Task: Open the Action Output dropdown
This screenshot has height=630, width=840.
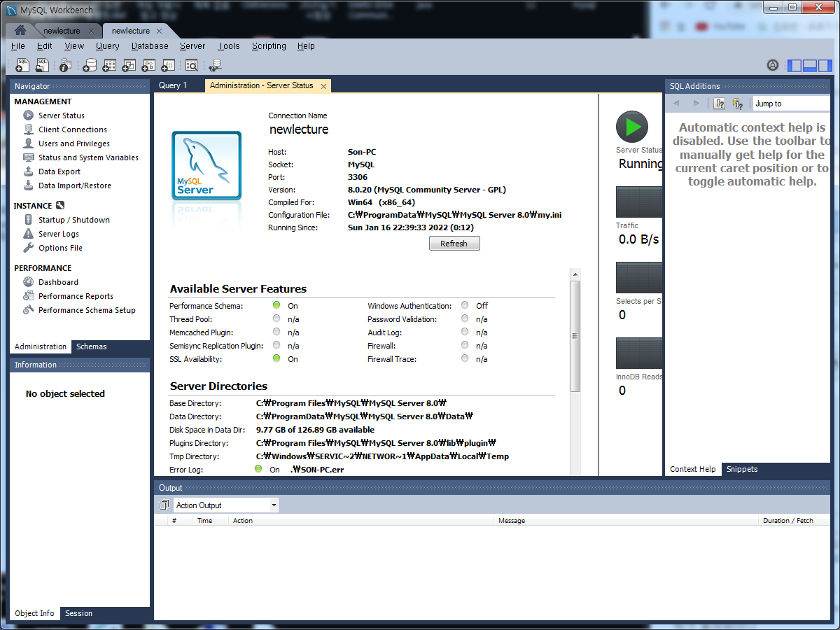Action: (226, 505)
